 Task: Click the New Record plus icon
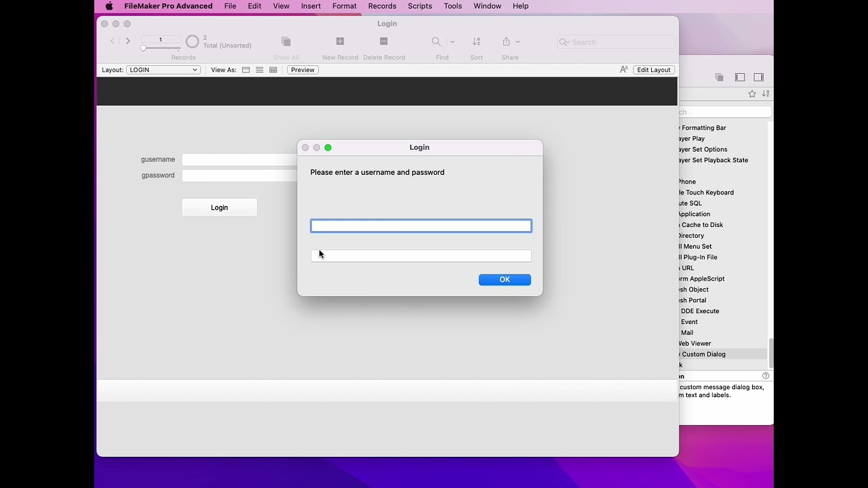click(x=340, y=41)
